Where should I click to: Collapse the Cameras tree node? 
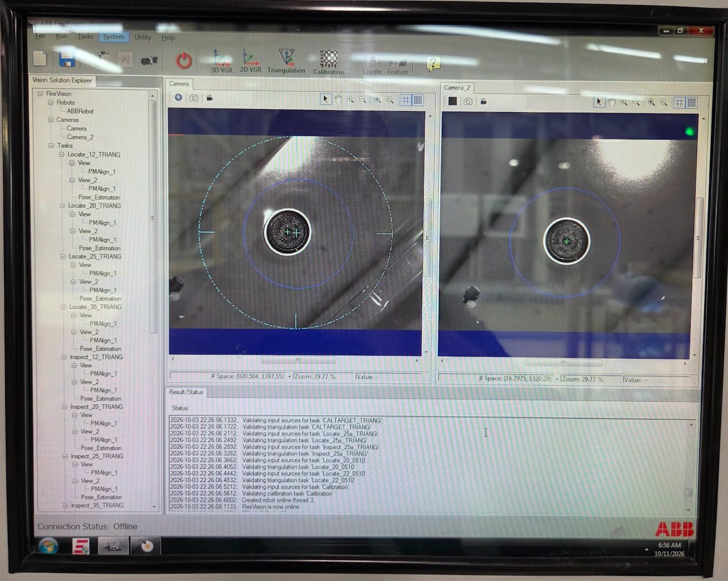(x=51, y=120)
